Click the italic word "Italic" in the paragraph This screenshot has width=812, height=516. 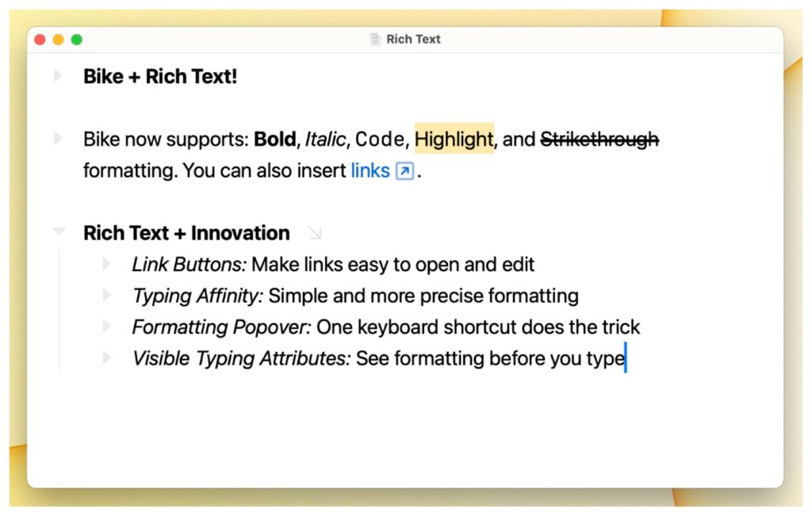(325, 140)
